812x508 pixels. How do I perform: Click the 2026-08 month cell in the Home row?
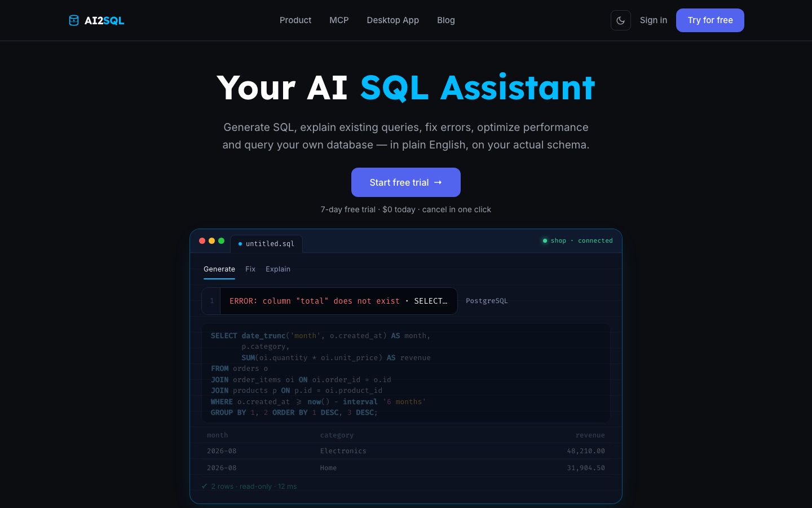coord(222,468)
